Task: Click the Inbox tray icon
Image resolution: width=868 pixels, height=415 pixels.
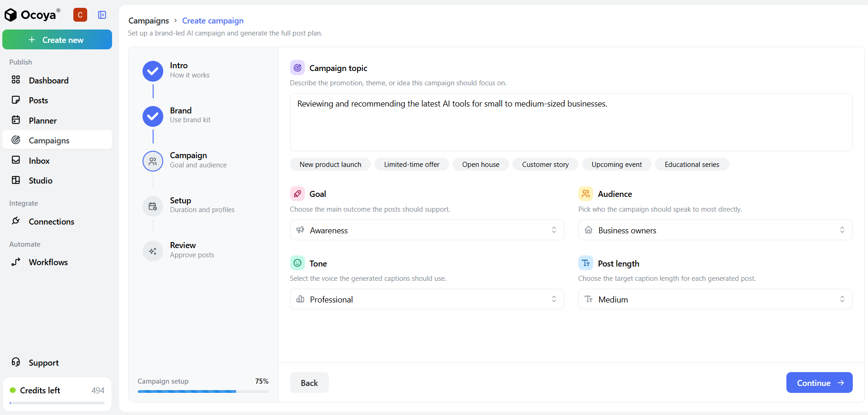Action: click(16, 160)
